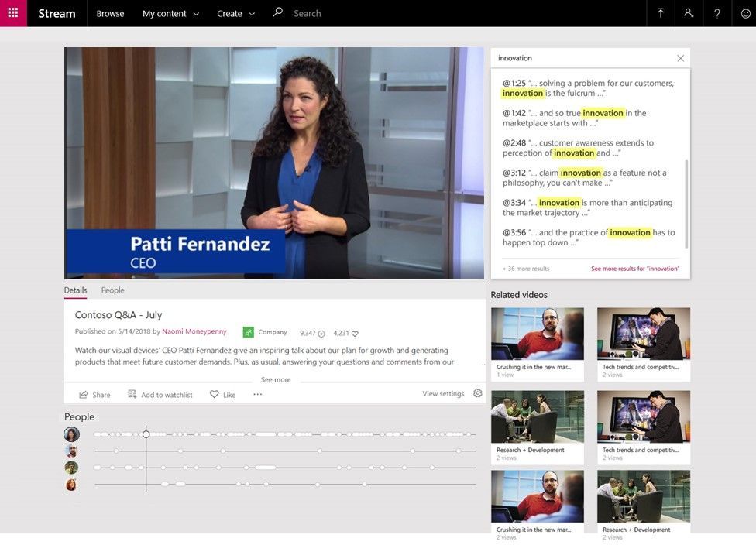Image resolution: width=756 pixels, height=545 pixels.
Task: Expand the My content dropdown
Action: tap(170, 13)
